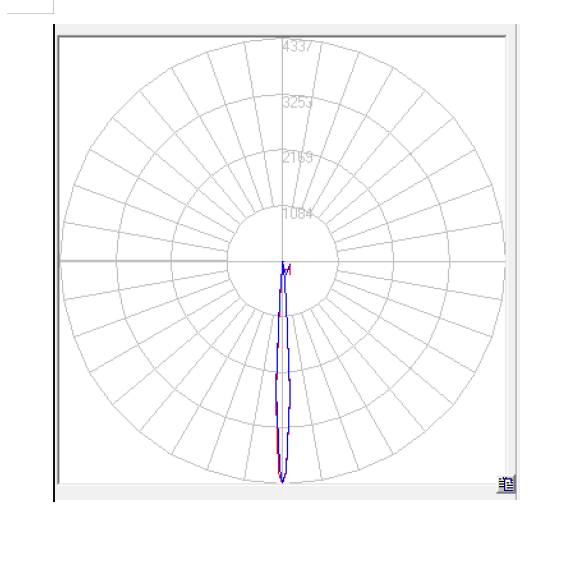Click the blue lobe where it crosses the innermost ring
Viewport: 579px width, 567px height.
point(283,316)
